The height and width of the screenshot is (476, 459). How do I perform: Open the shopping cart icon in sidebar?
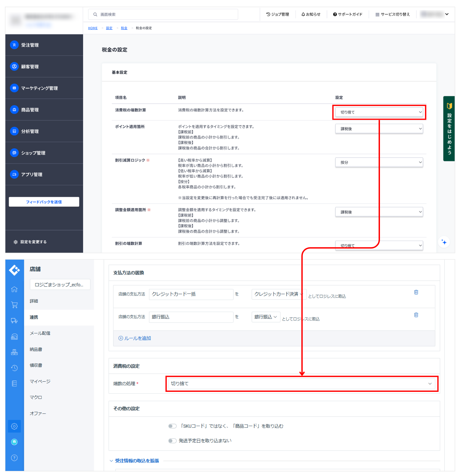click(14, 305)
